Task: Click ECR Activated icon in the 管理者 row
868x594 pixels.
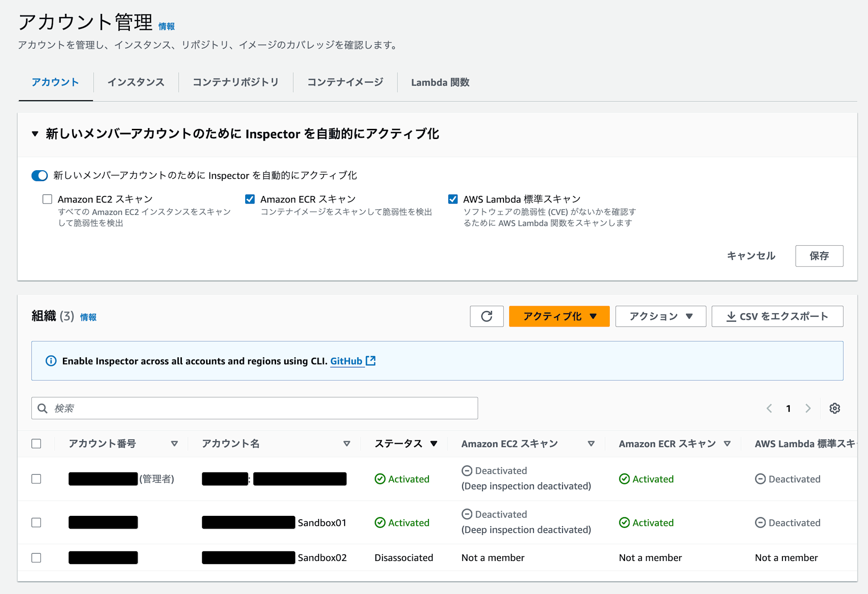Action: 624,479
